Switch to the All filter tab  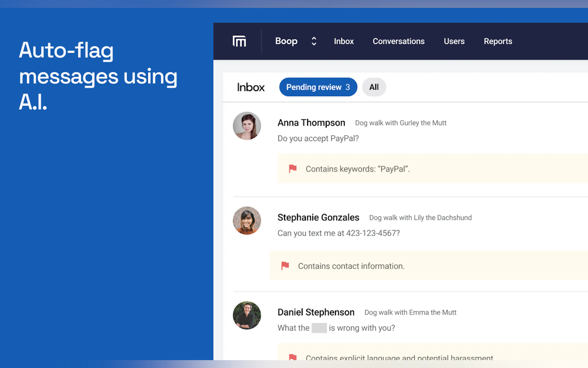click(374, 87)
